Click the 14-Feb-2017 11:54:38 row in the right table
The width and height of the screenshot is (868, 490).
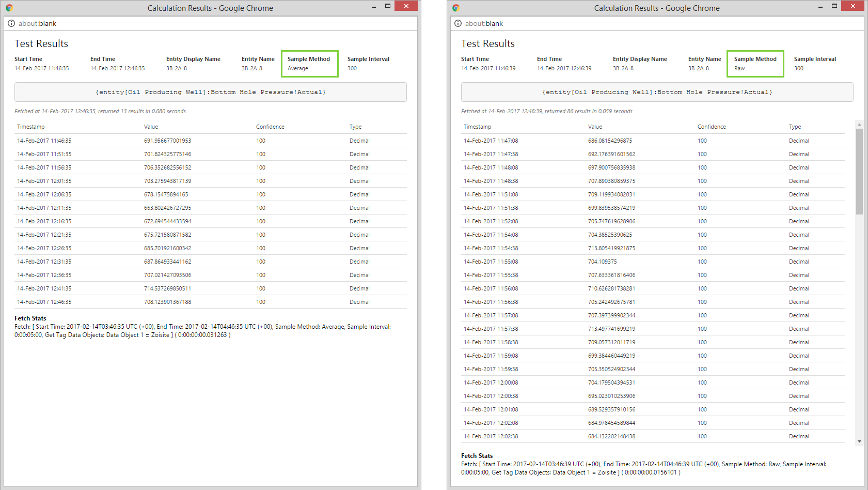tap(491, 248)
